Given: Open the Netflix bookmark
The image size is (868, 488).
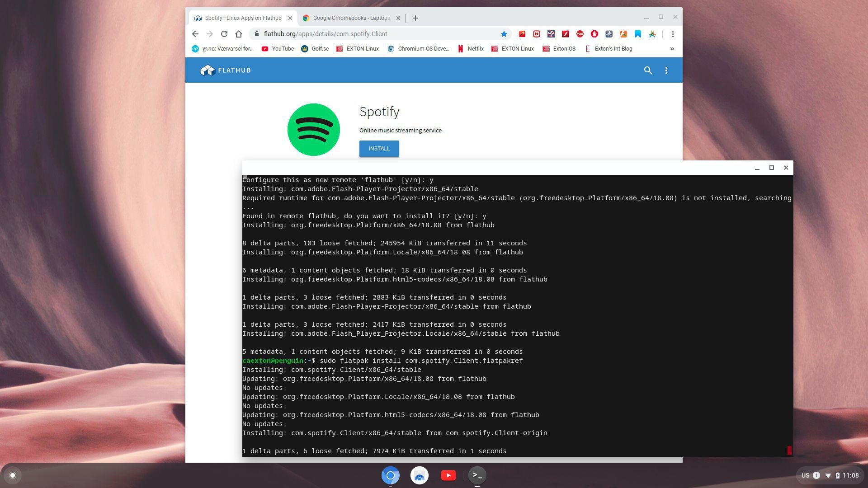Looking at the screenshot, I should tap(471, 49).
